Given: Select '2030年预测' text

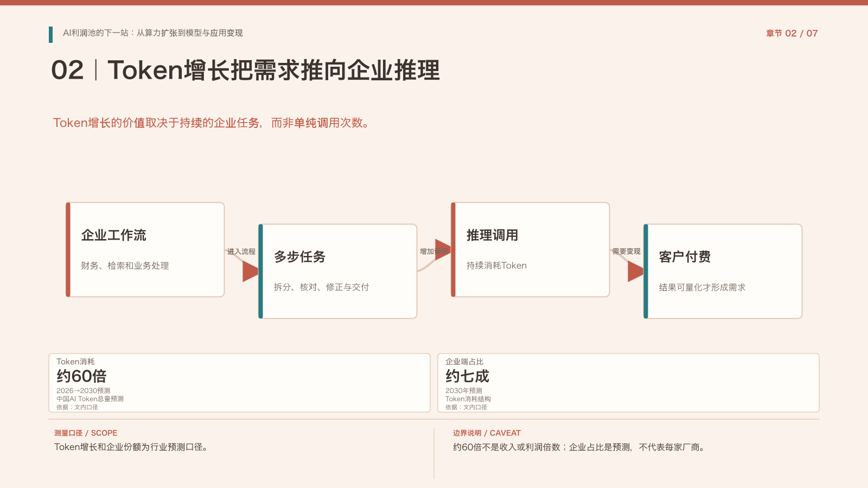Looking at the screenshot, I should tap(464, 390).
